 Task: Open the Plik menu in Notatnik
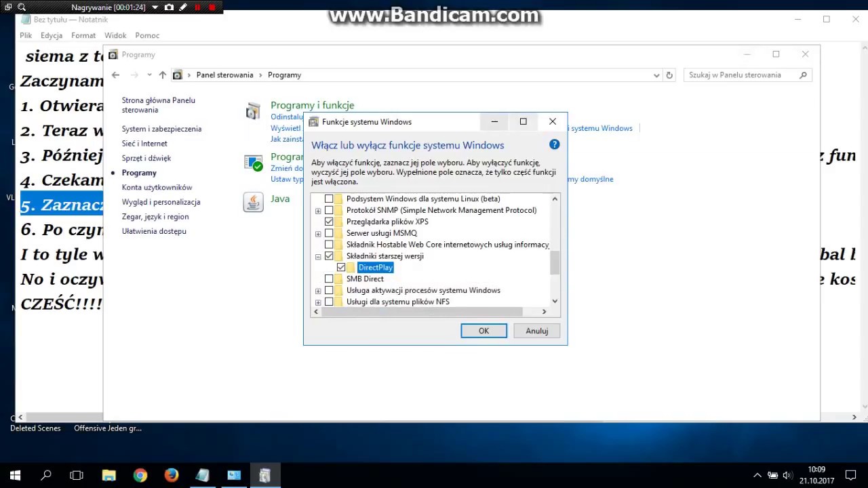[x=26, y=35]
